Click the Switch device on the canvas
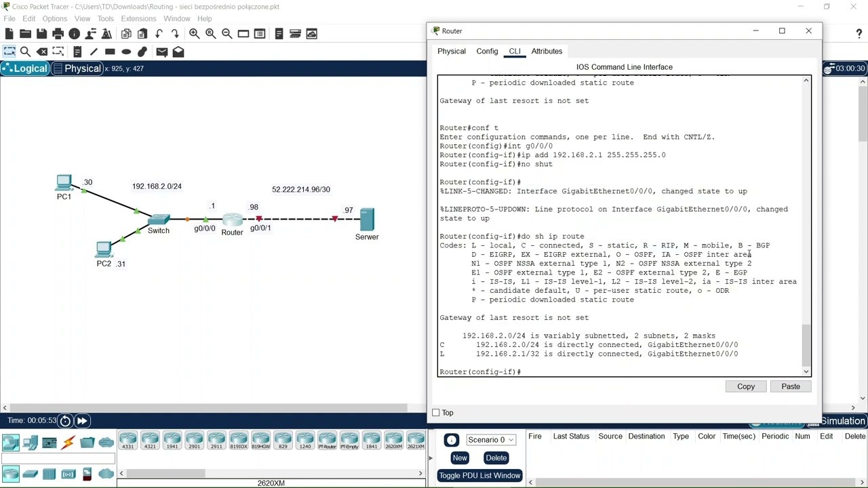The width and height of the screenshot is (868, 488). pos(159,219)
